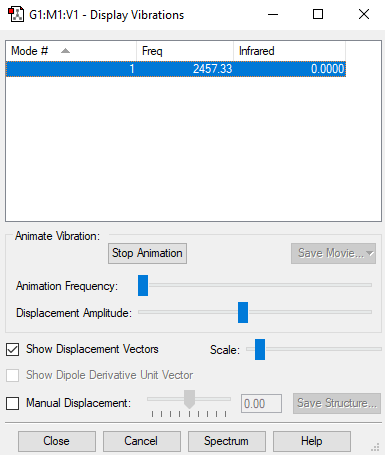Click the Displacement Amplitude slider handle
This screenshot has width=385, height=455.
(x=243, y=312)
